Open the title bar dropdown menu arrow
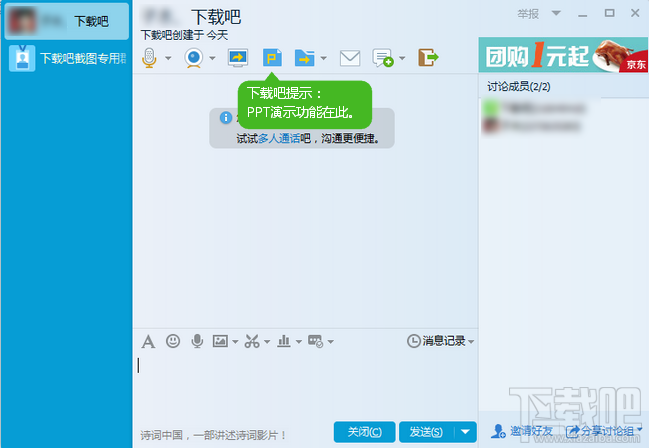This screenshot has width=649, height=448. tap(556, 13)
